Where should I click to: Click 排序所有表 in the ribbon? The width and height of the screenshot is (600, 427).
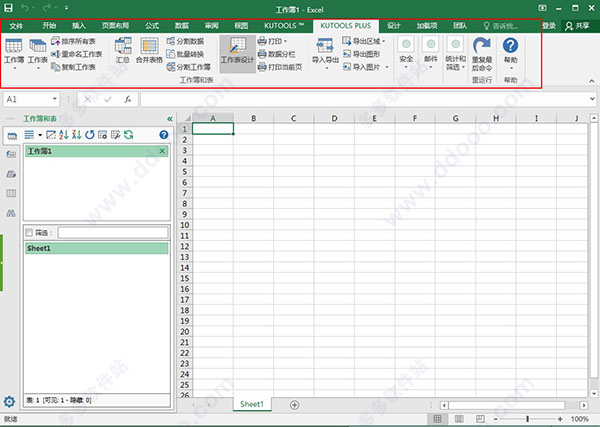(73, 41)
